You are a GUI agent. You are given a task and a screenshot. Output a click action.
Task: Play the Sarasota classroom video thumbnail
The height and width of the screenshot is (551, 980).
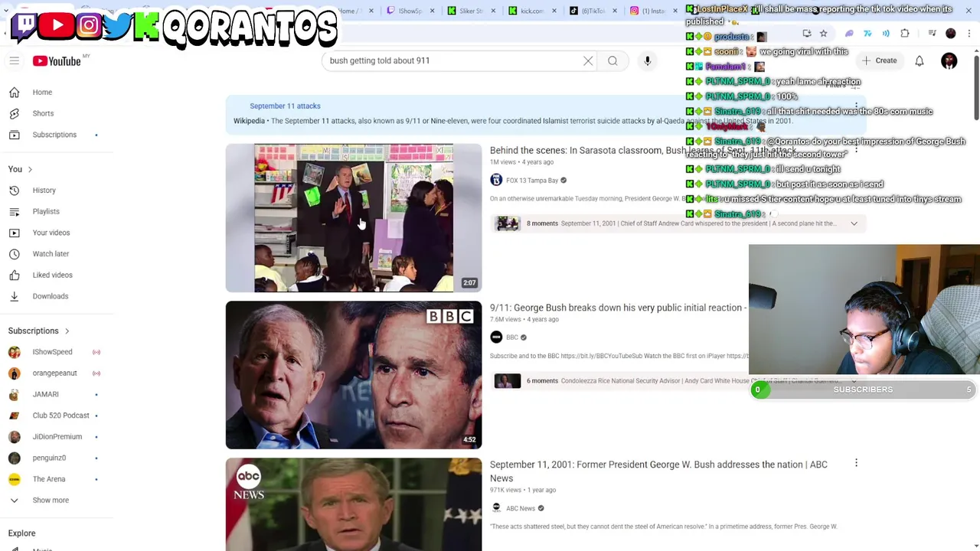click(x=354, y=218)
